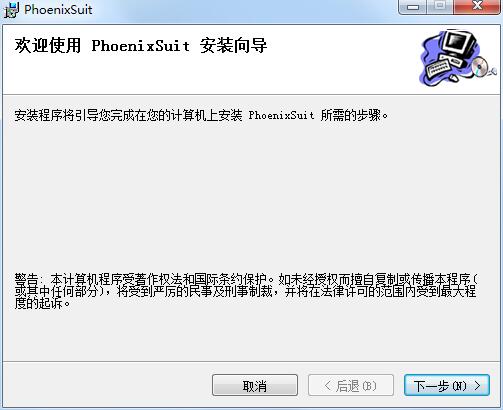The image size is (503, 410).
Task: Click the computer and CD setup graphic
Action: (x=457, y=59)
